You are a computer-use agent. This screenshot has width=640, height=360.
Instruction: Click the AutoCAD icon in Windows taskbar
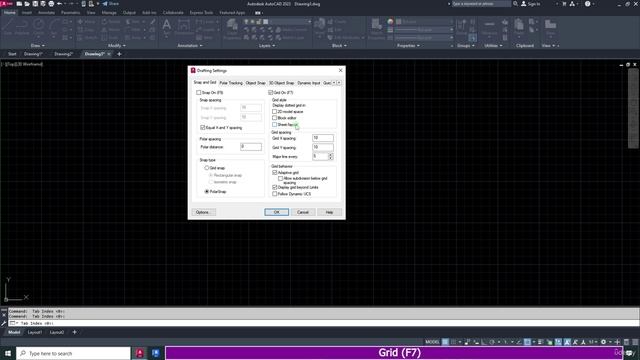pos(140,353)
